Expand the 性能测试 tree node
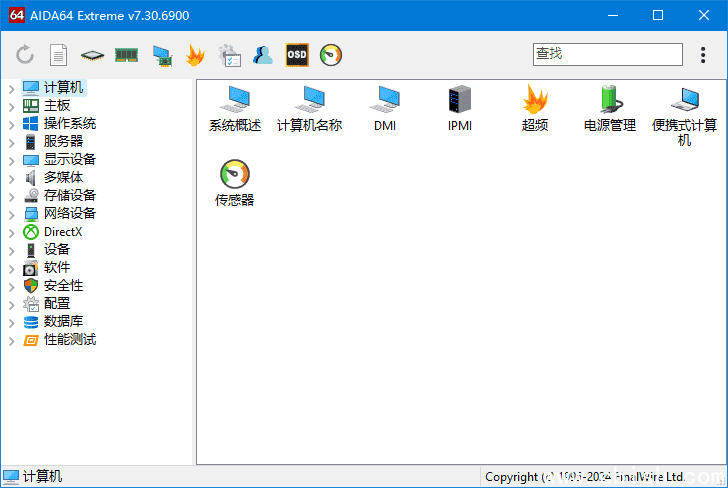This screenshot has height=488, width=728. coord(12,340)
